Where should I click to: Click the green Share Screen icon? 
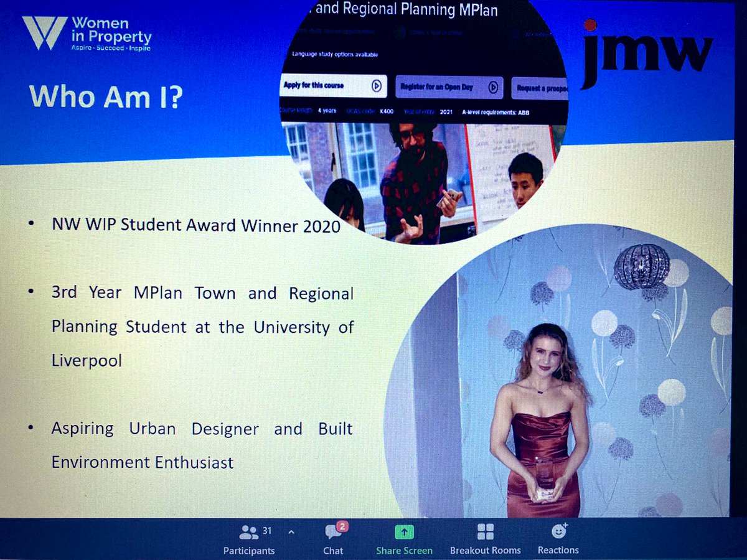404,532
